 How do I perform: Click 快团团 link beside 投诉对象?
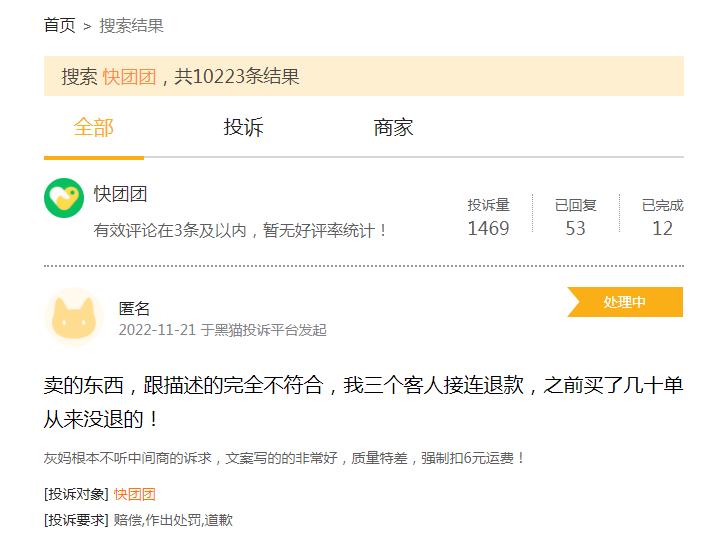(134, 494)
